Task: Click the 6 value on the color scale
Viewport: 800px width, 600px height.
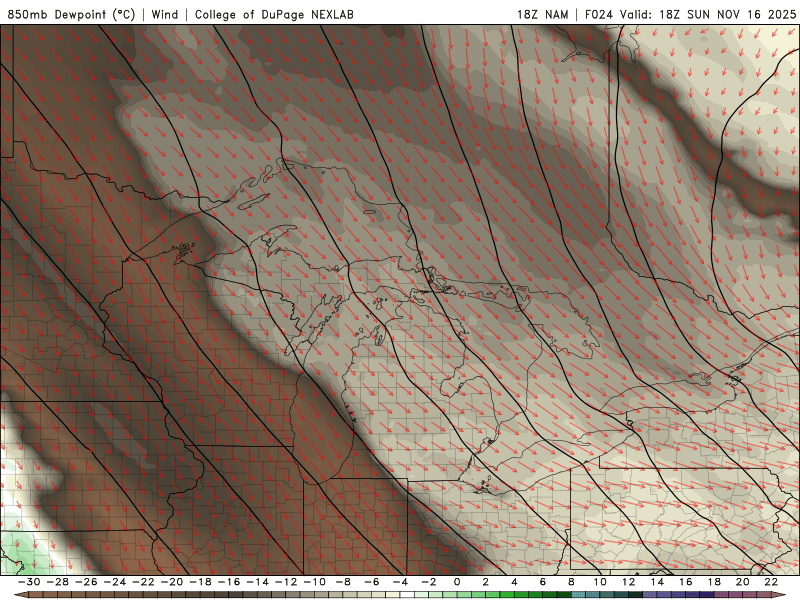Action: [542, 582]
